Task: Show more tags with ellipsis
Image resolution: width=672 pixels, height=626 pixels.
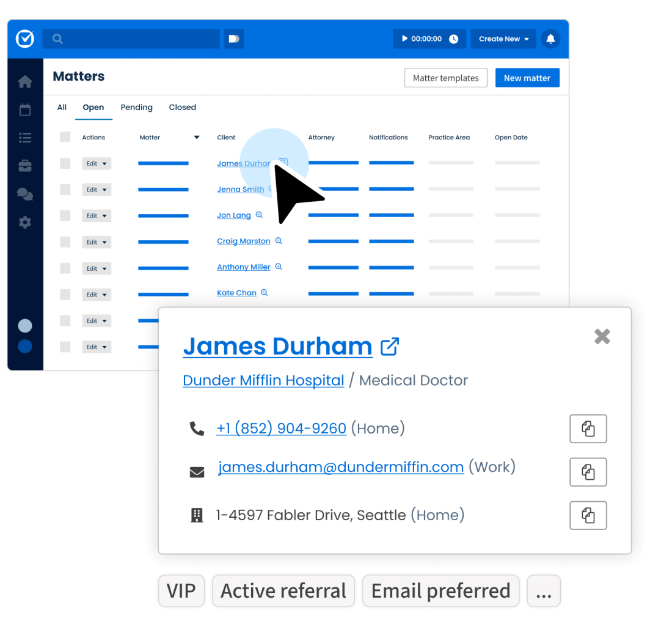Action: [x=544, y=591]
